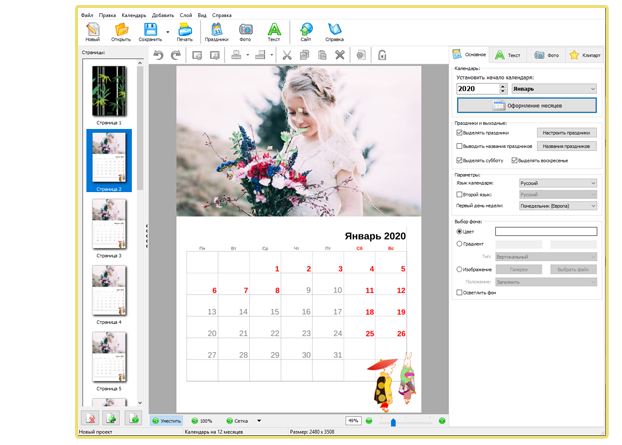Click the Настроить праздники button

[566, 132]
